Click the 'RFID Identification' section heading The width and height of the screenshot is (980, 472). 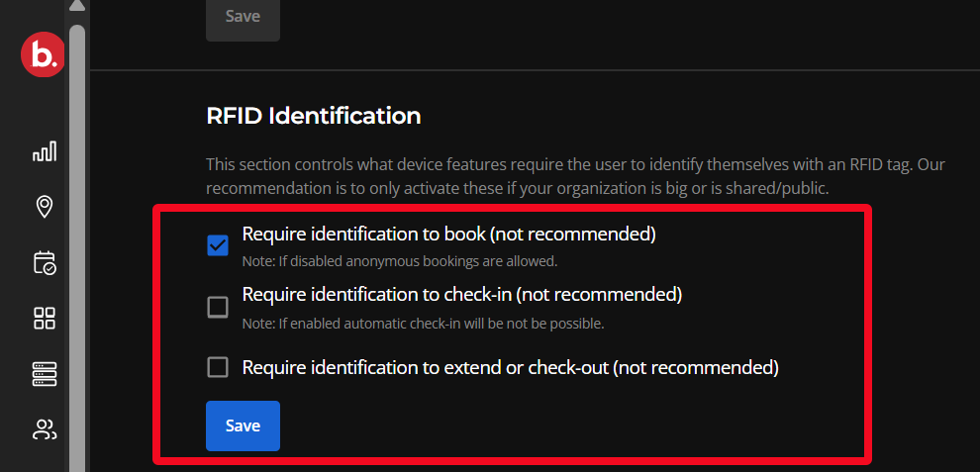click(x=313, y=117)
